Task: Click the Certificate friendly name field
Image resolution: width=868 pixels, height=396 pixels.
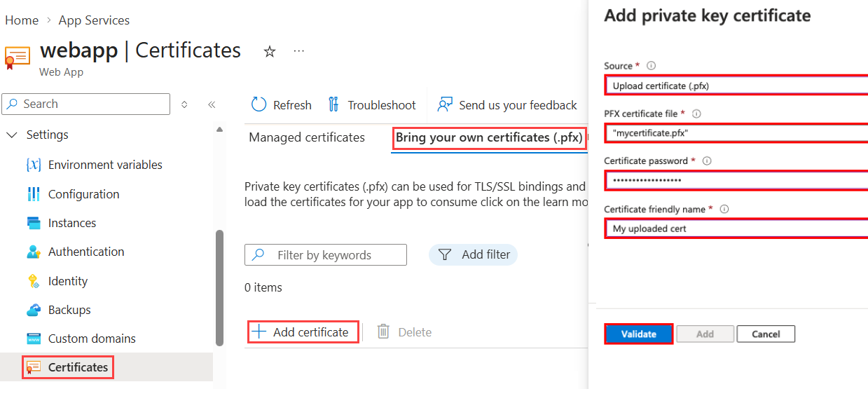Action: (x=736, y=228)
